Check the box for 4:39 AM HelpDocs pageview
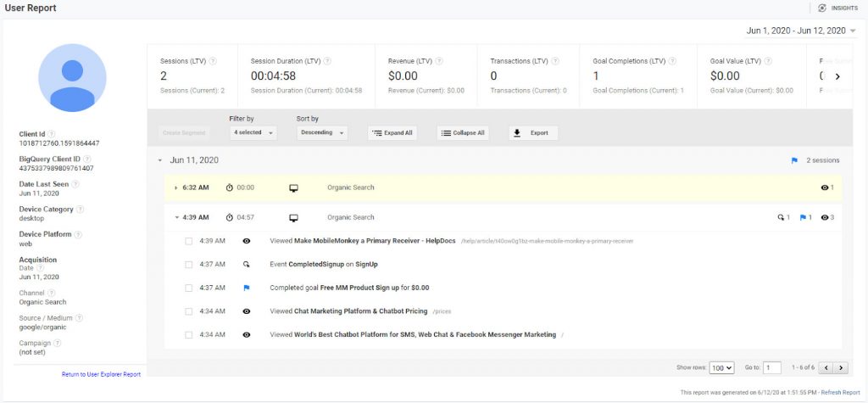Viewport: 868px width, 403px height. click(189, 241)
